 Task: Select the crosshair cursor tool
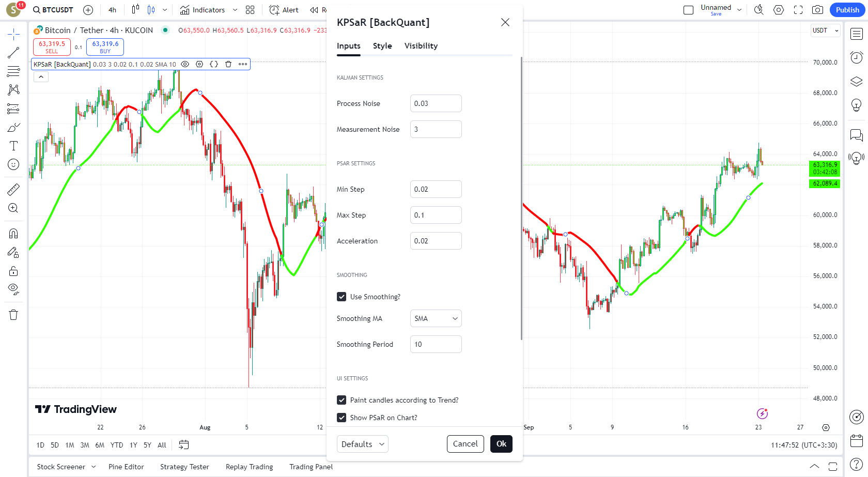click(13, 35)
